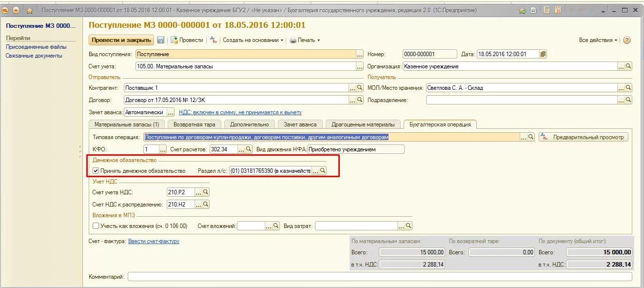Viewport: 644px width, 288px height.
Task: Click Провести и закрыть button
Action: [x=121, y=40]
